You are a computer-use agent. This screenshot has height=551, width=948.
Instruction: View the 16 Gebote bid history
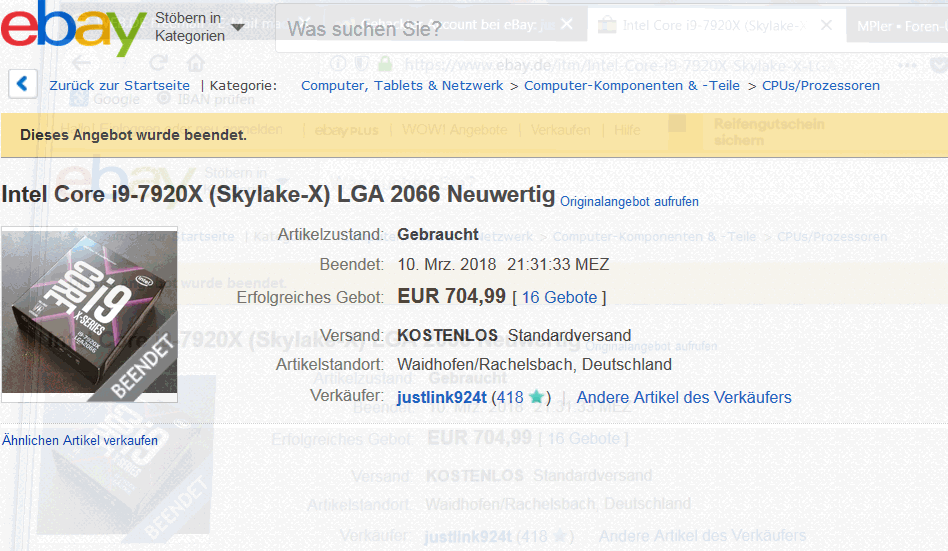(559, 298)
